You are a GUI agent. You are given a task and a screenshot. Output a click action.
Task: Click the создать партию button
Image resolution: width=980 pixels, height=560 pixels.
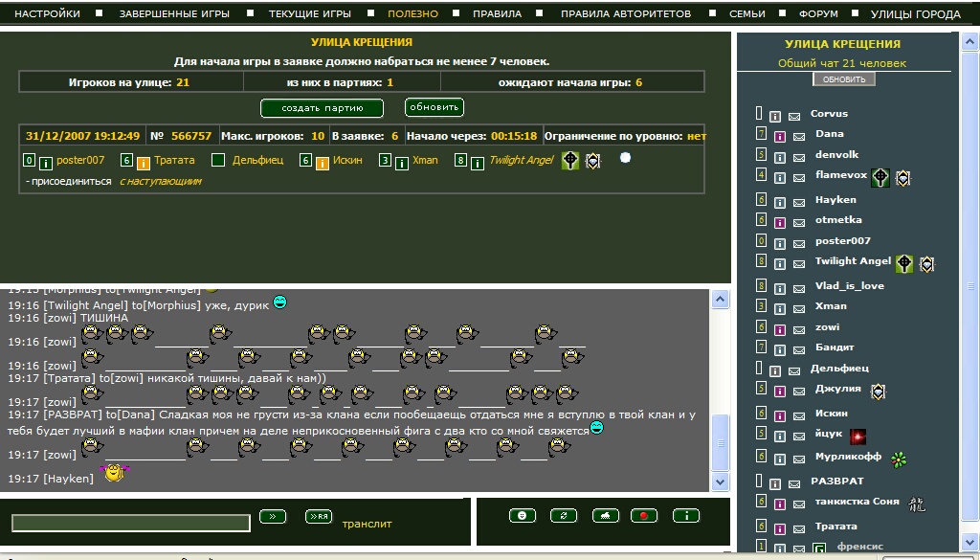point(322,108)
